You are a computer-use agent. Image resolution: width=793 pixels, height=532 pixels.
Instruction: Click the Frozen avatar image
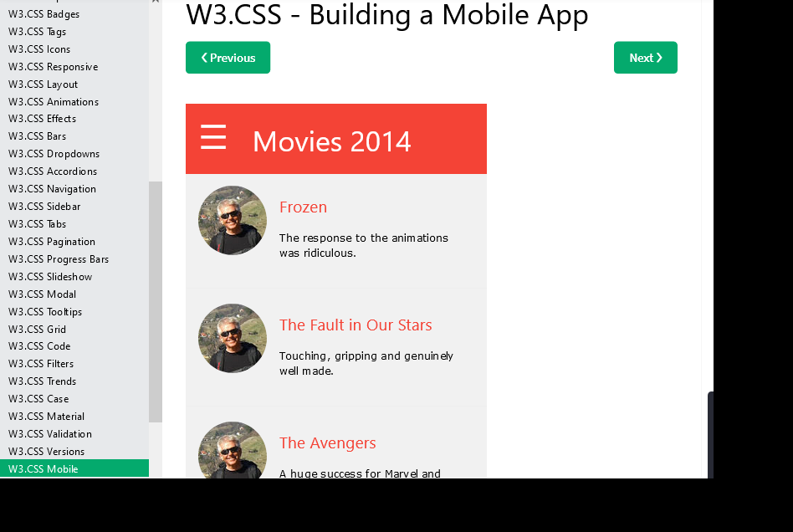click(233, 220)
